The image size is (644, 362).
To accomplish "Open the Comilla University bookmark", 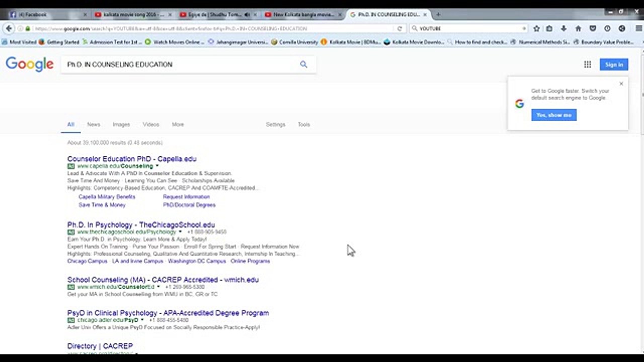I will pyautogui.click(x=295, y=42).
